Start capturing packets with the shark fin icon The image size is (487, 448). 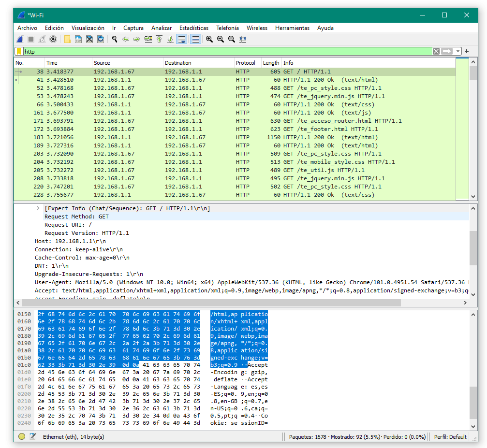[20, 39]
